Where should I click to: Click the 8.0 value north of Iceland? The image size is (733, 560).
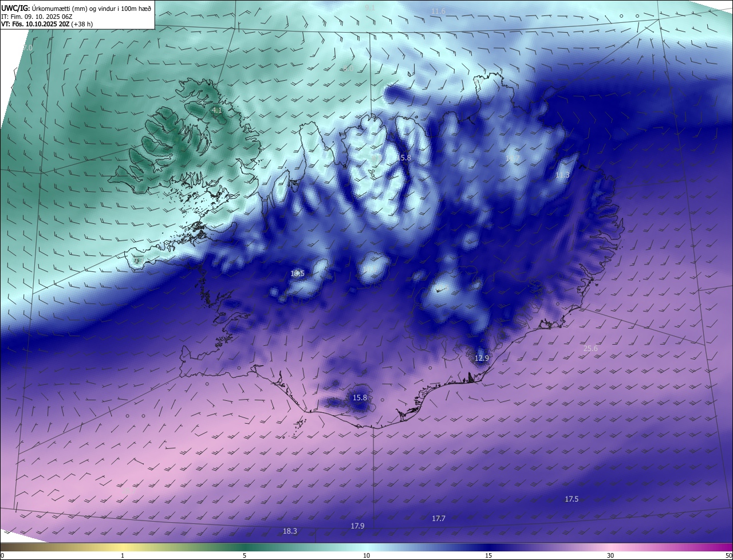348,69
